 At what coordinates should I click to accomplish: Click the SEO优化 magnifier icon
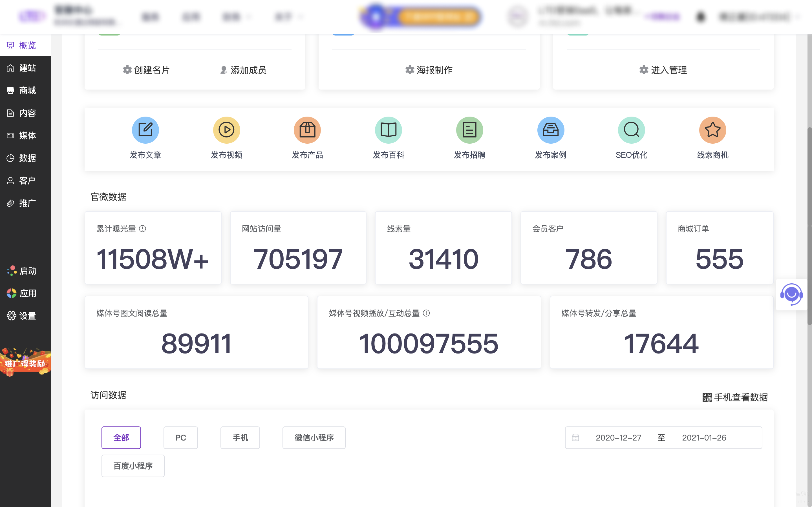point(632,130)
